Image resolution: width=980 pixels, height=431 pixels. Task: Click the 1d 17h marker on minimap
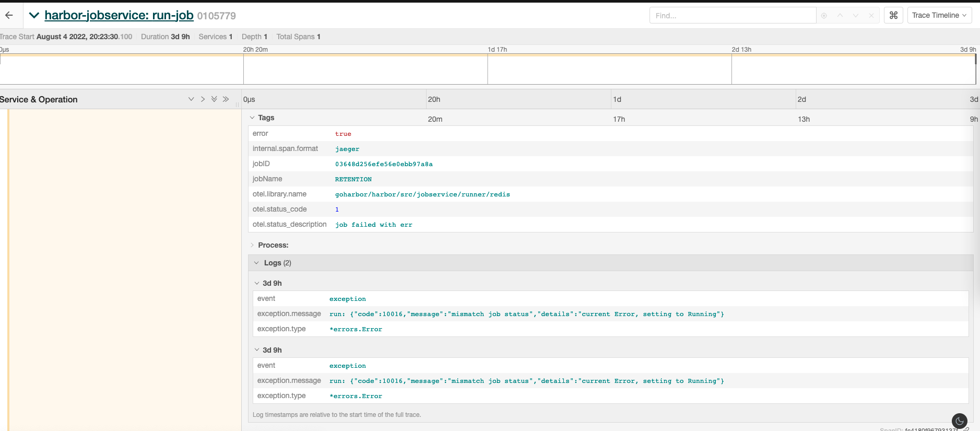[498, 50]
